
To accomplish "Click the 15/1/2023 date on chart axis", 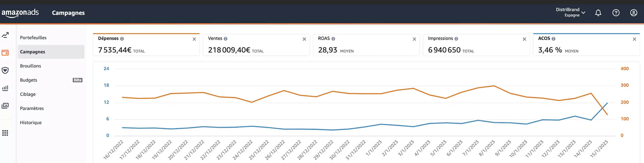I will click(600, 149).
